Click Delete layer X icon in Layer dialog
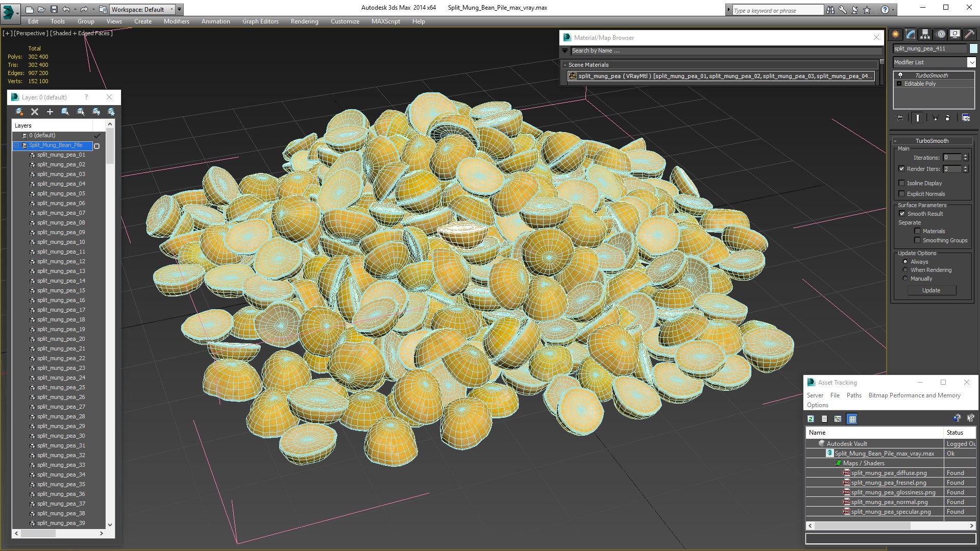Screen dimensions: 980x551 [x=35, y=112]
